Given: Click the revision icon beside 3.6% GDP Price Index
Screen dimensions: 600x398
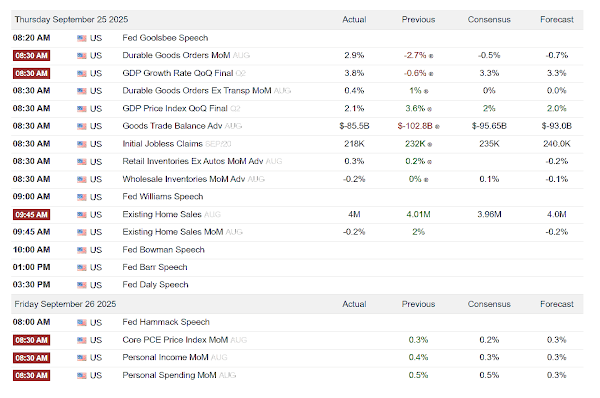Looking at the screenshot, I should tap(429, 109).
